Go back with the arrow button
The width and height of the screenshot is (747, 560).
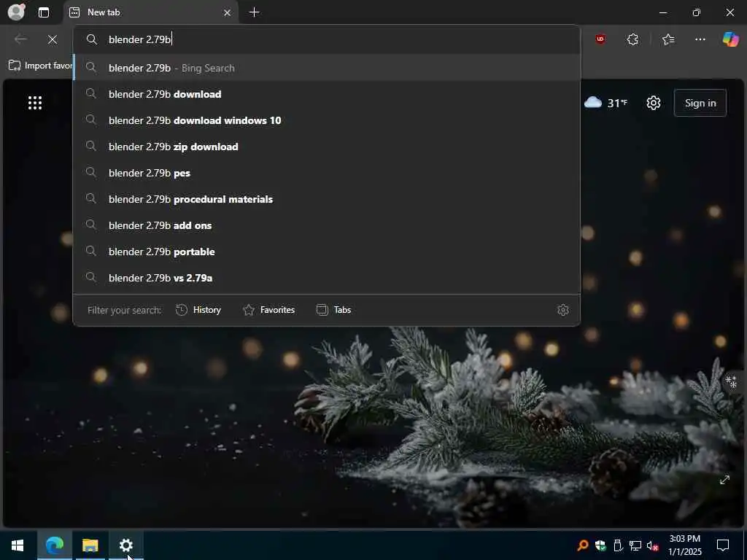pos(20,39)
